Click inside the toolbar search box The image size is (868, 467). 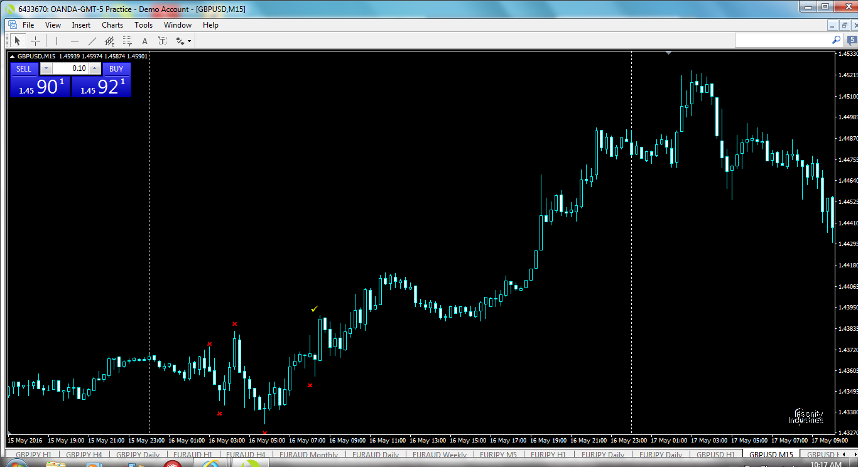(x=783, y=40)
